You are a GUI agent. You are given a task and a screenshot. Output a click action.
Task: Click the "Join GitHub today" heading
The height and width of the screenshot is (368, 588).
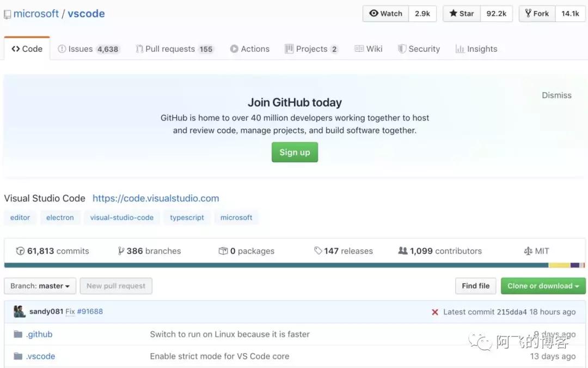click(295, 102)
